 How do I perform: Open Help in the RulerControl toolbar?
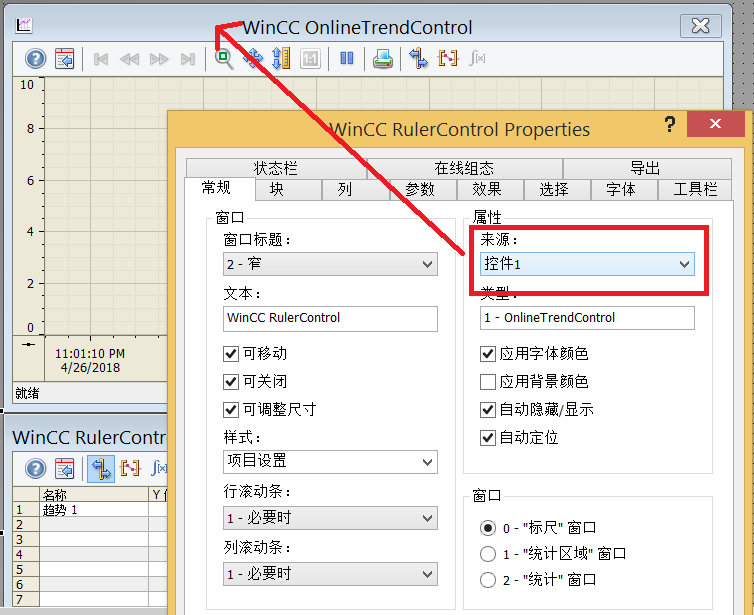point(36,468)
